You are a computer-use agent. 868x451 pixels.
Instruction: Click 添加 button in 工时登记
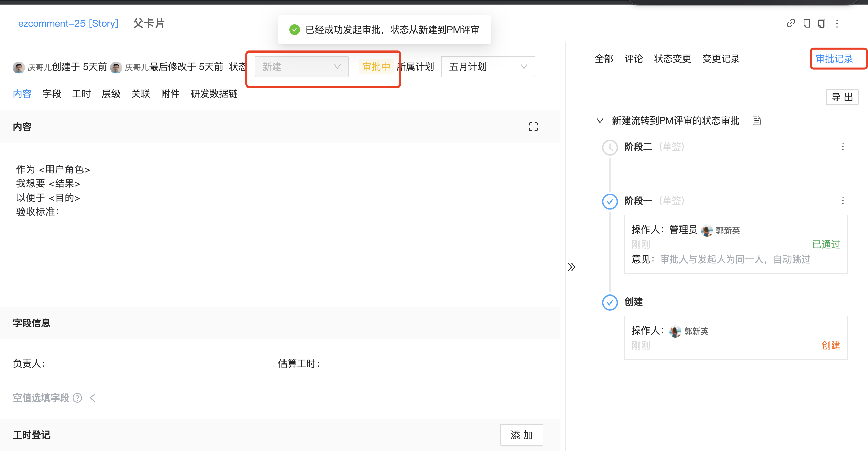521,435
